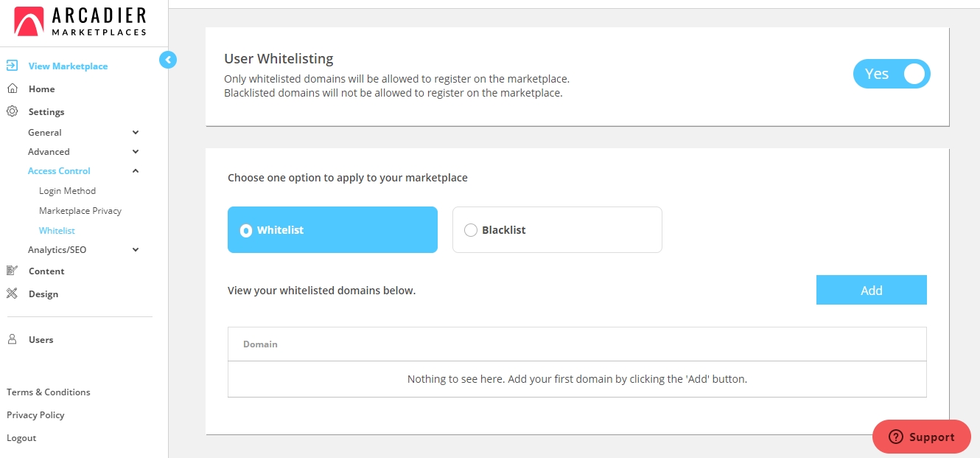The width and height of the screenshot is (980, 458).
Task: Select the Blacklist radio option
Action: (471, 230)
